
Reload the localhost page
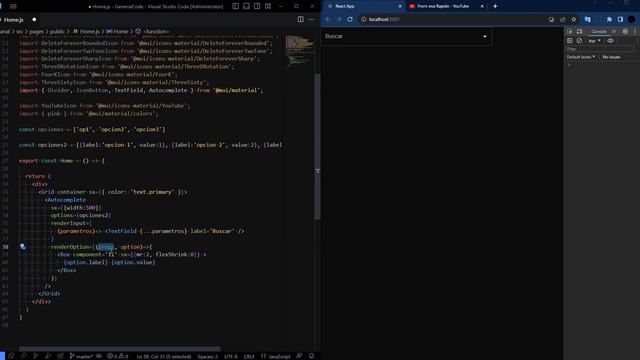[x=350, y=19]
